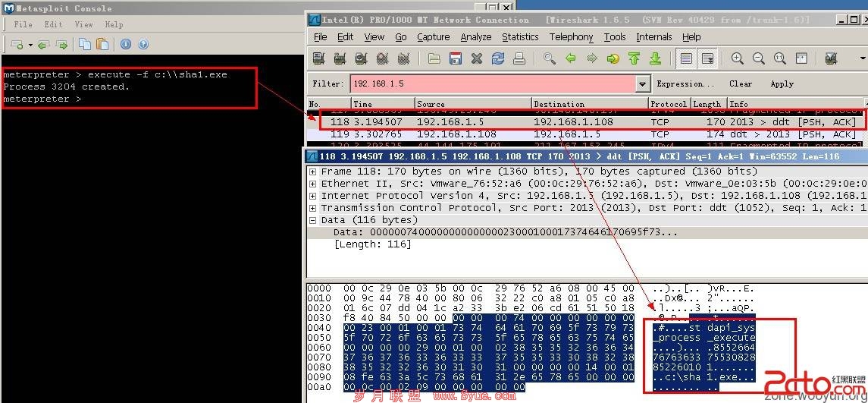Open Wireshark's Capture menu
The image size is (868, 403).
point(433,37)
